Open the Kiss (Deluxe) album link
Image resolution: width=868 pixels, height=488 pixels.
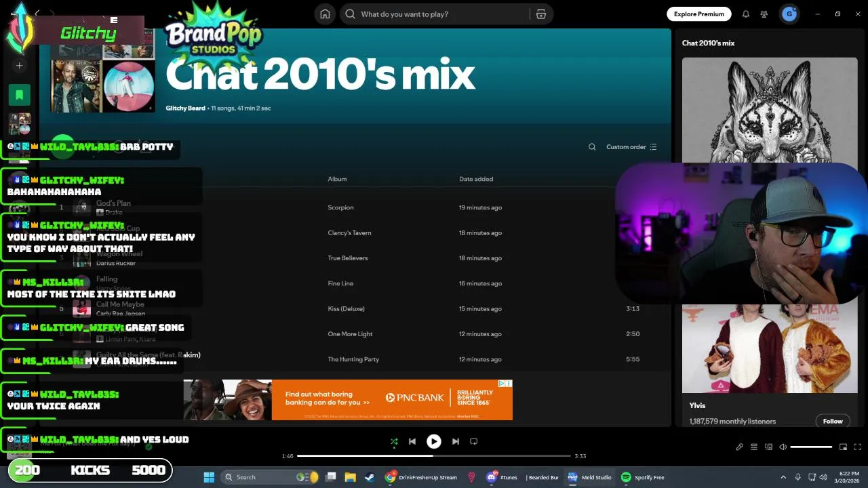[x=346, y=308]
